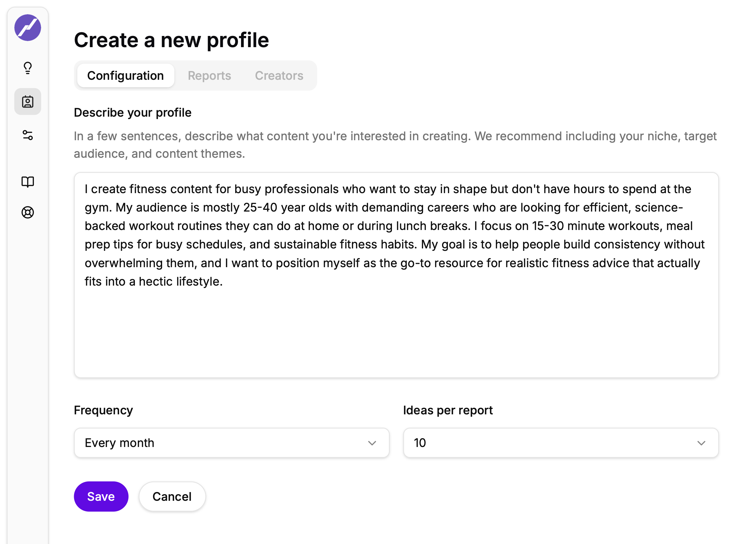Open the sliders settings icon
Screen dimensions: 756x544
click(28, 135)
